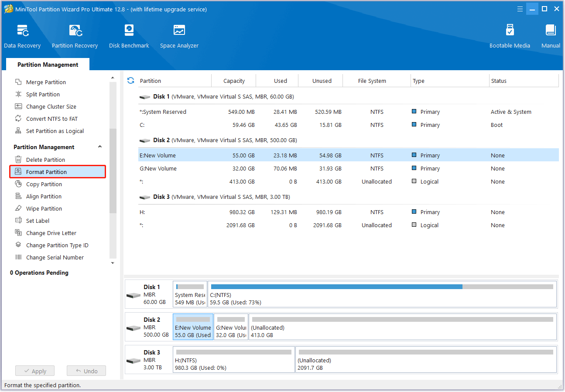Select the H: partition row
Viewport: 565px width, 392px height.
tap(348, 212)
